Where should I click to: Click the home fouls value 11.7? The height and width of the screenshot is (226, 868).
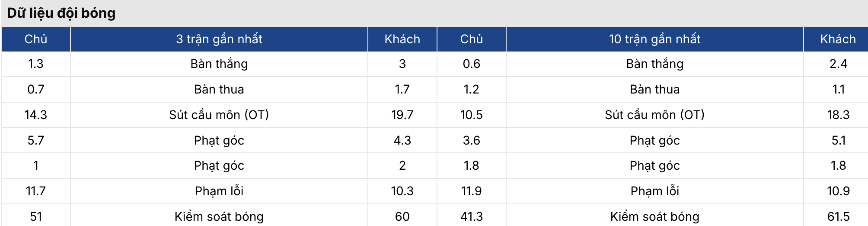click(36, 191)
